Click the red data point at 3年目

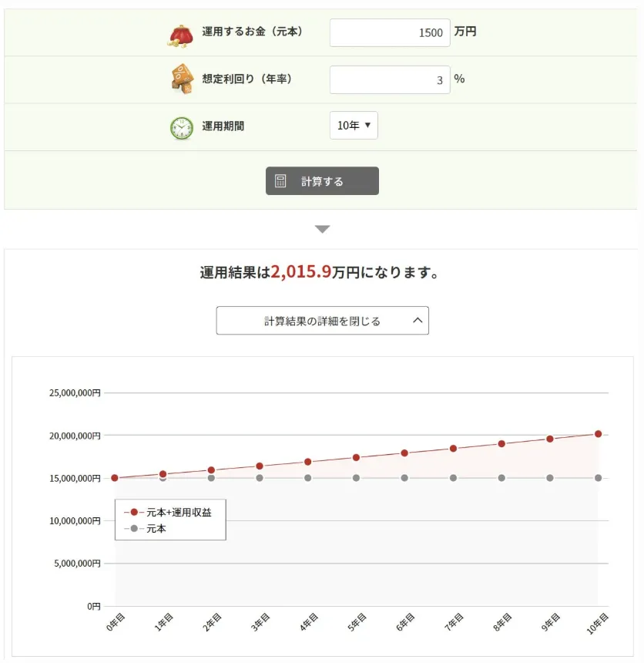click(260, 466)
